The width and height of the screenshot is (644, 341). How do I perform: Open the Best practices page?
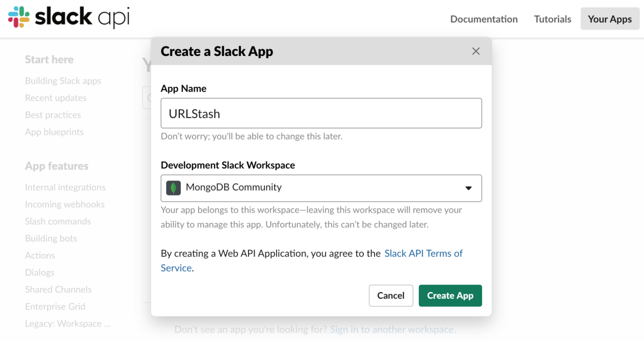coord(52,114)
